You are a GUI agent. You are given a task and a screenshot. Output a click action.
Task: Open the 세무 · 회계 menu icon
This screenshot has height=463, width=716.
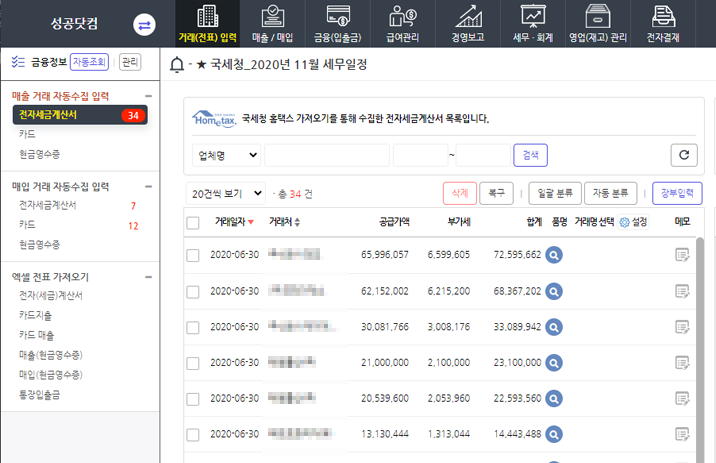coord(533,16)
